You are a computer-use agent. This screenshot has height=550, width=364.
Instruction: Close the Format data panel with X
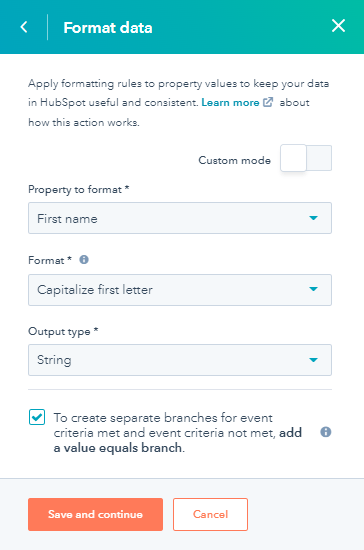click(338, 26)
